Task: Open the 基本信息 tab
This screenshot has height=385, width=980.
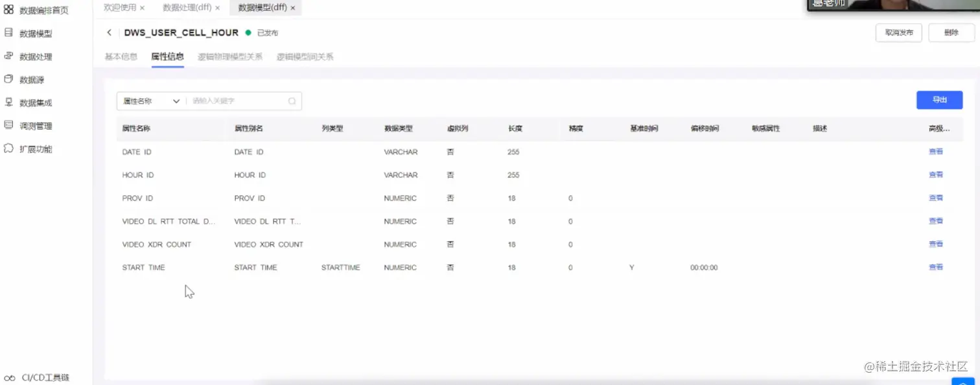Action: (x=121, y=56)
